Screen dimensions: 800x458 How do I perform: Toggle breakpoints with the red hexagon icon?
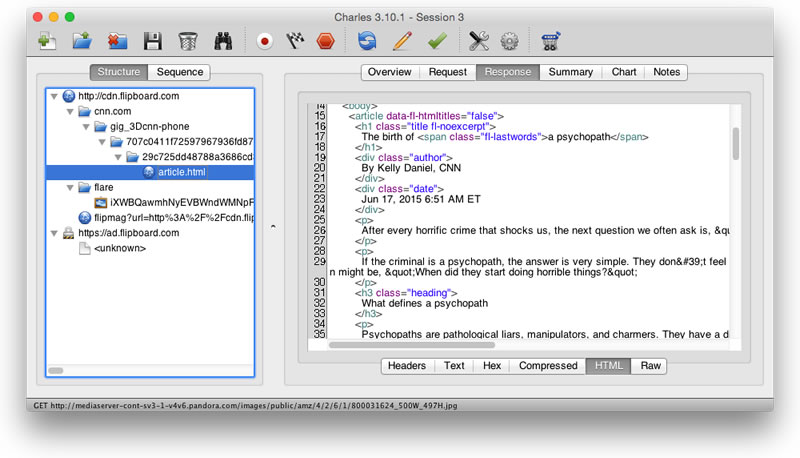pos(326,41)
